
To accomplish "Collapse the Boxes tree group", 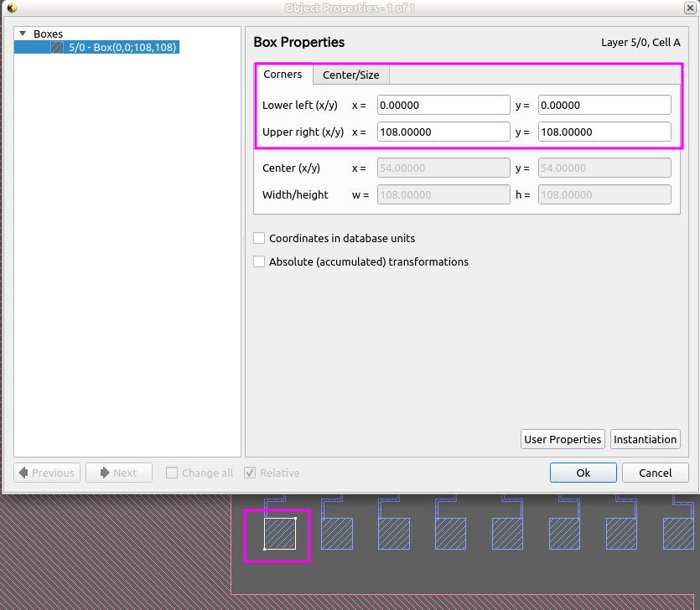I will coord(23,34).
